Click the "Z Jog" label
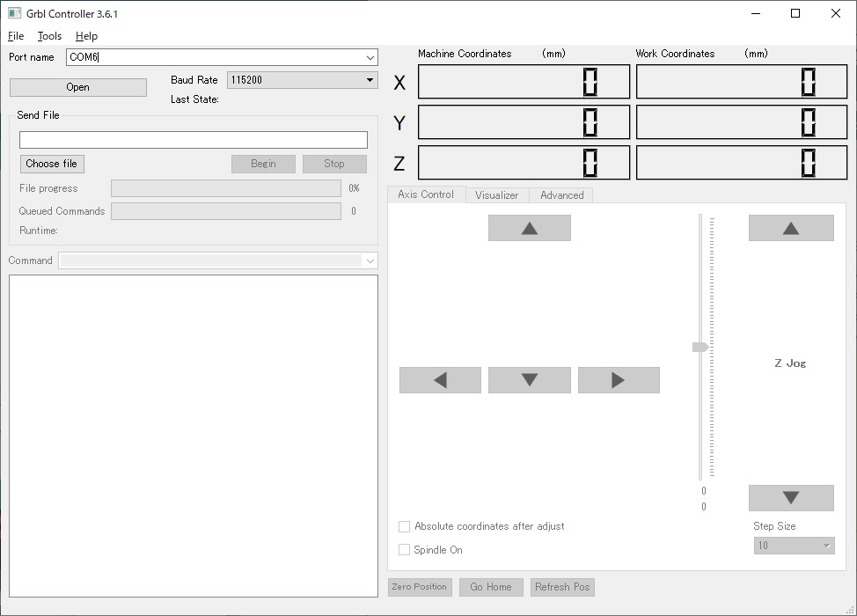 (790, 363)
